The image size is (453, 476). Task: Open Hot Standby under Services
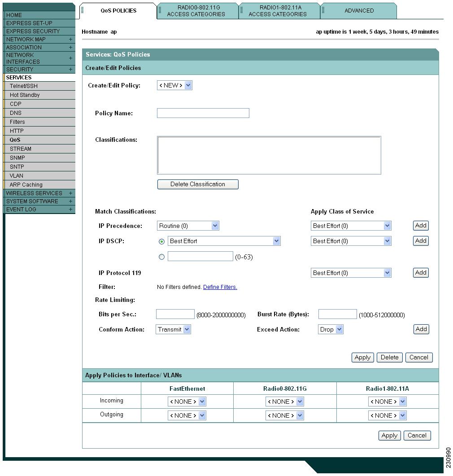[39, 95]
